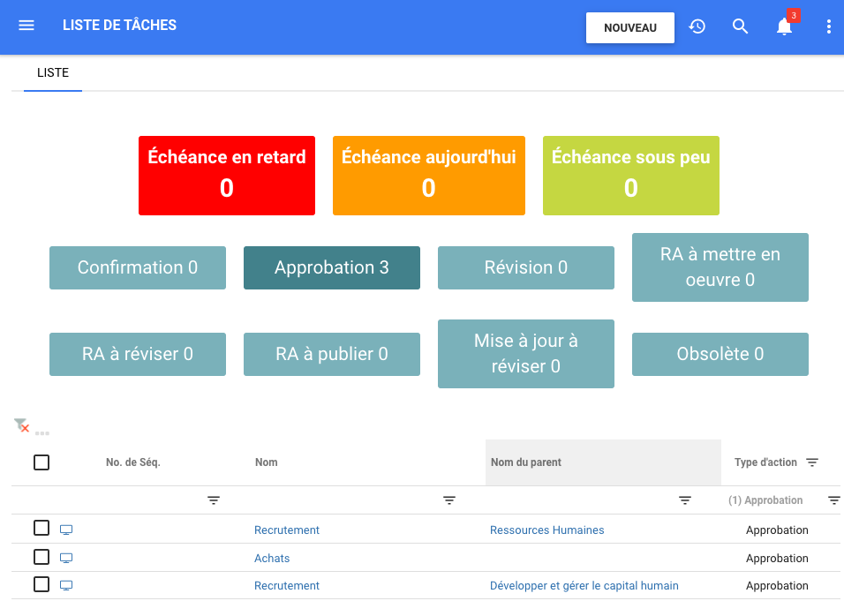Click the NOUVEAU button
Viewport: 844px width, 616px height.
pyautogui.click(x=630, y=27)
